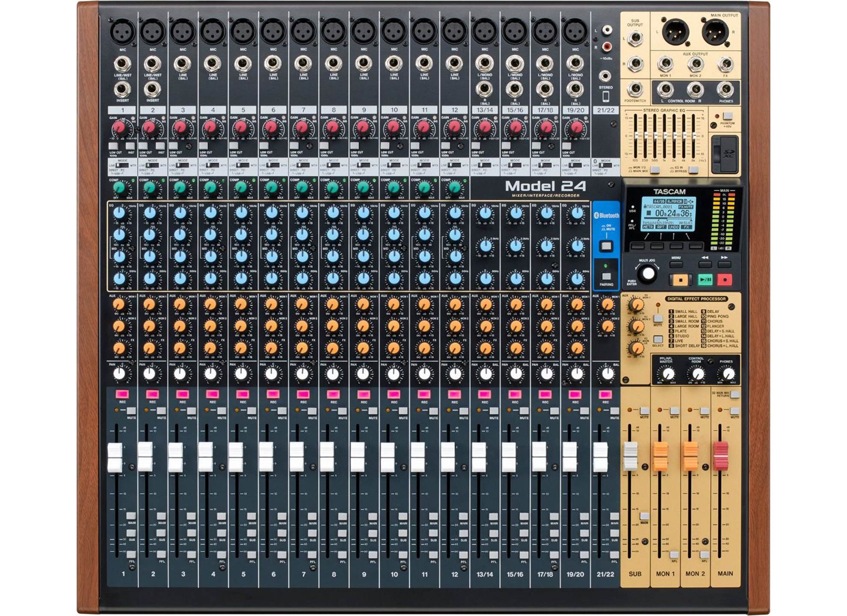The image size is (847, 616).
Task: Click the 125 Hz graphic EQ slider
Action: [x=636, y=136]
